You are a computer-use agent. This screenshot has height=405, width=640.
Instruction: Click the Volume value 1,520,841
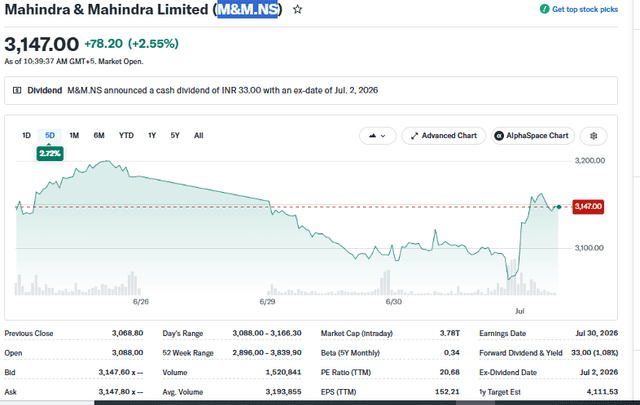click(283, 372)
